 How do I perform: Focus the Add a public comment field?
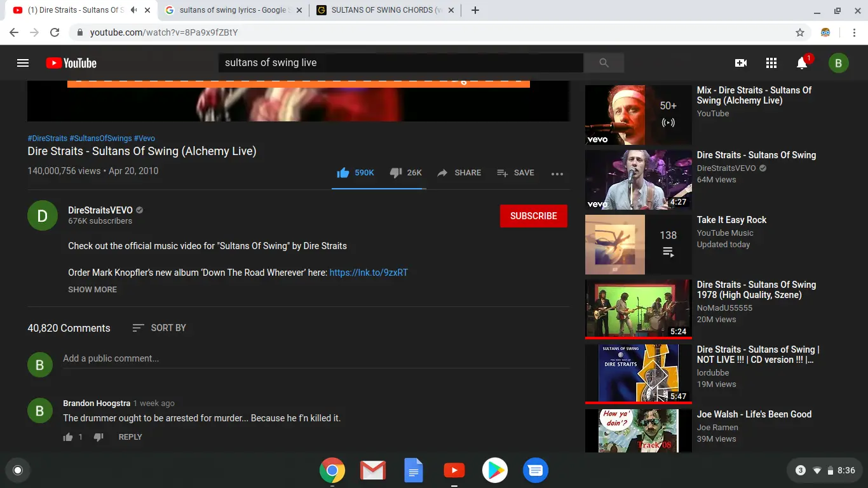click(x=316, y=359)
